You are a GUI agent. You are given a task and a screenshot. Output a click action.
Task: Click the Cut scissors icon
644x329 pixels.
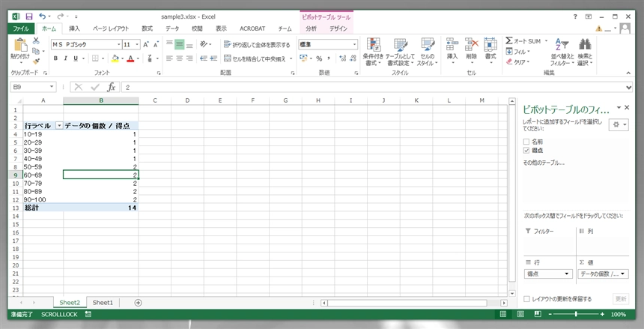[36, 40]
